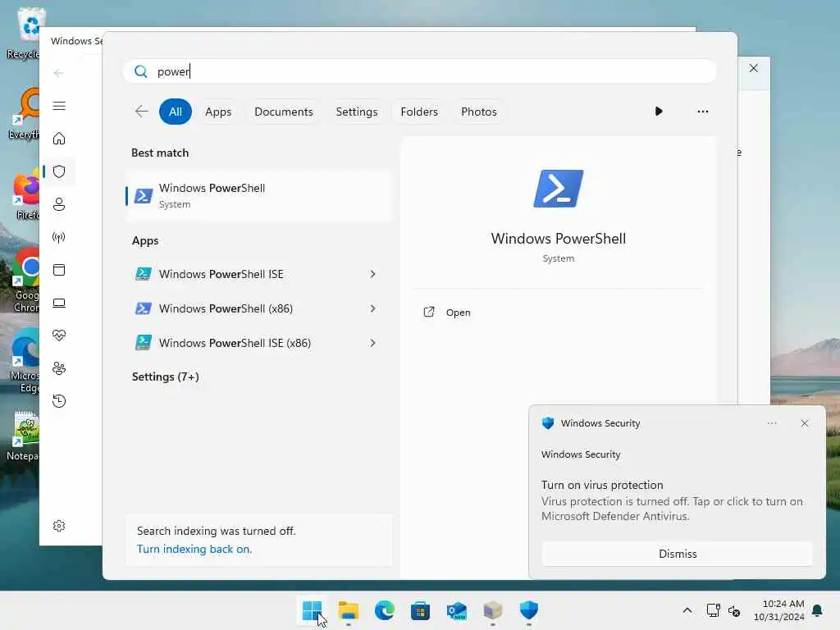The height and width of the screenshot is (630, 840).
Task: Expand options for Windows PowerShell (x86)
Action: tap(373, 308)
